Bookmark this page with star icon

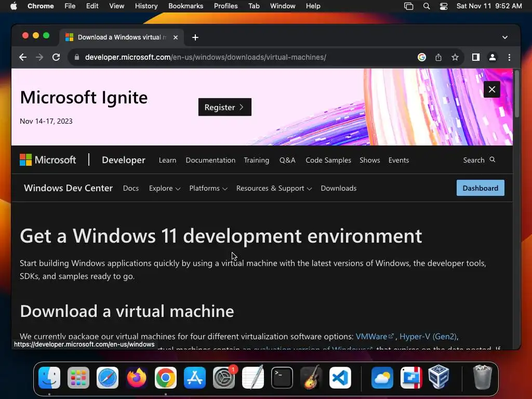pos(455,57)
